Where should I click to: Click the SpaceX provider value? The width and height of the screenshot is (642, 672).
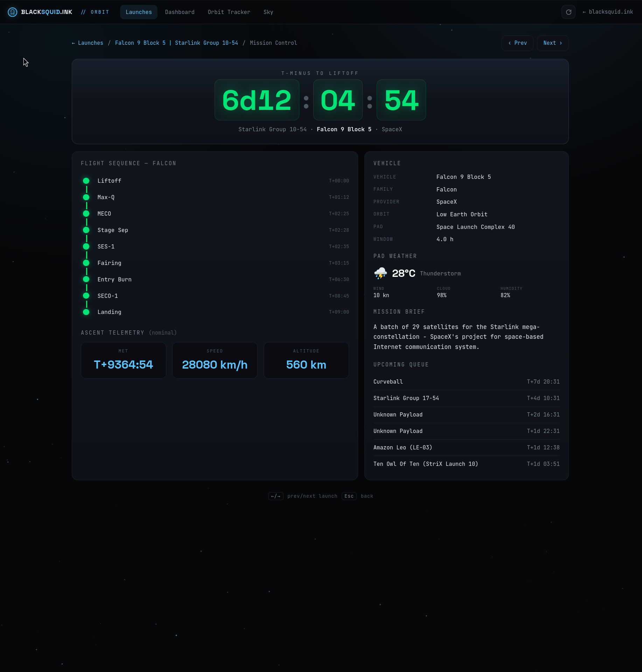tap(446, 202)
